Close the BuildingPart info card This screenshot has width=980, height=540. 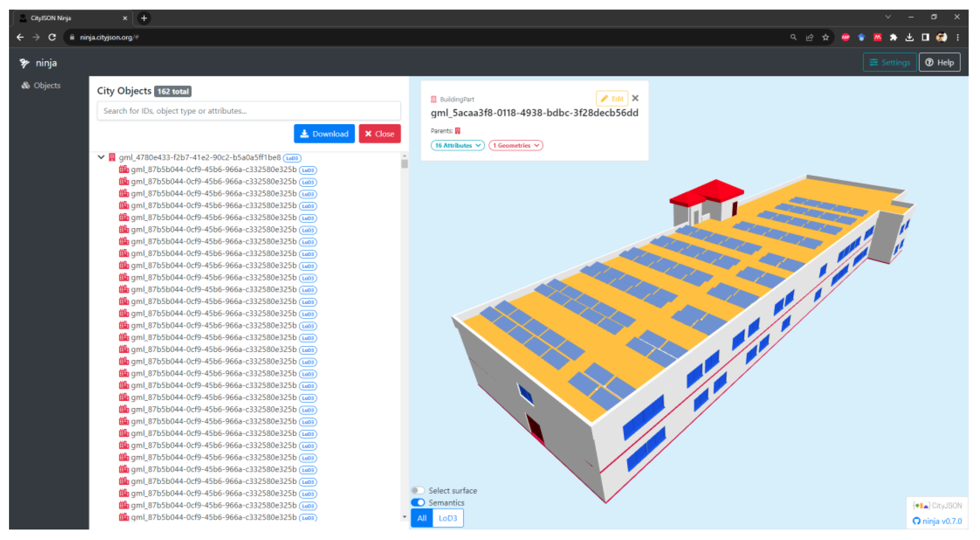(x=635, y=99)
